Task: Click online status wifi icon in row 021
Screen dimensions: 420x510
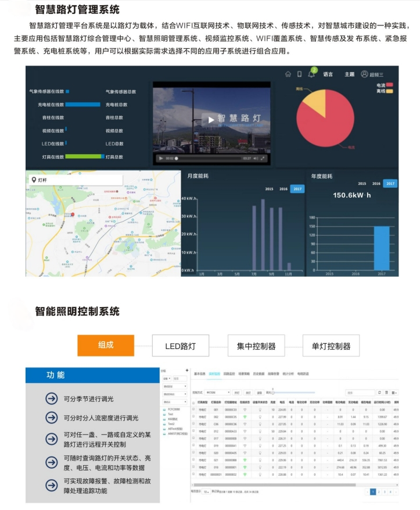Action: pos(245,460)
